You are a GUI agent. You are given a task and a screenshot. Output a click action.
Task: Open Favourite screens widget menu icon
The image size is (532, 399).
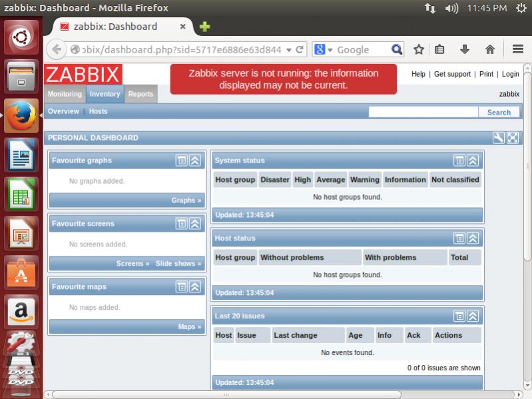click(x=182, y=224)
